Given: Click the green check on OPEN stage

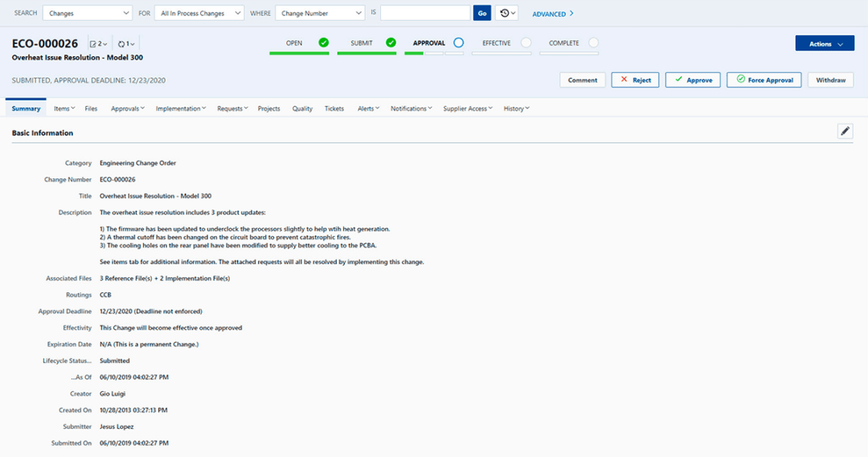Looking at the screenshot, I should (323, 43).
